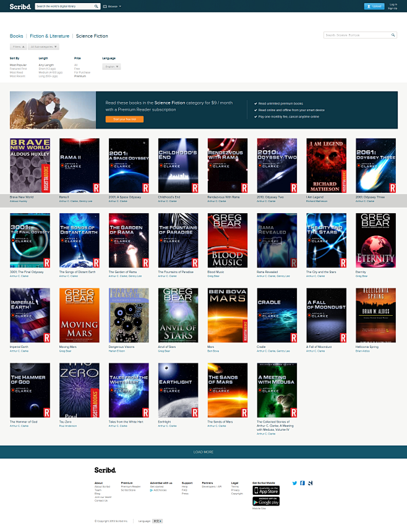
Task: Filter price by For Purchase
Action: (82, 72)
